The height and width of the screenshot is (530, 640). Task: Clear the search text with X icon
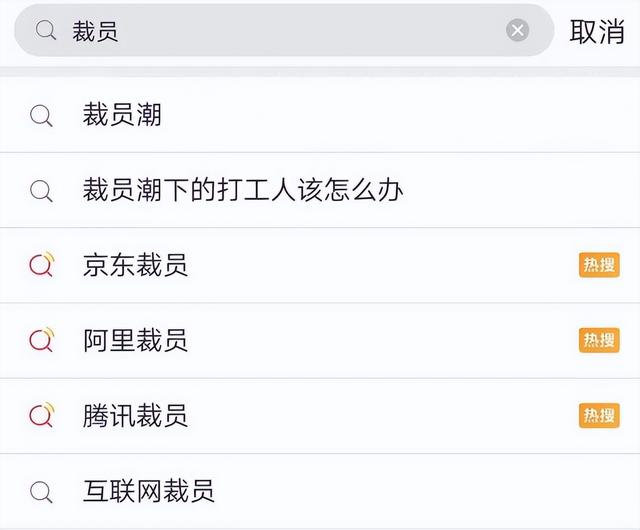(x=517, y=31)
